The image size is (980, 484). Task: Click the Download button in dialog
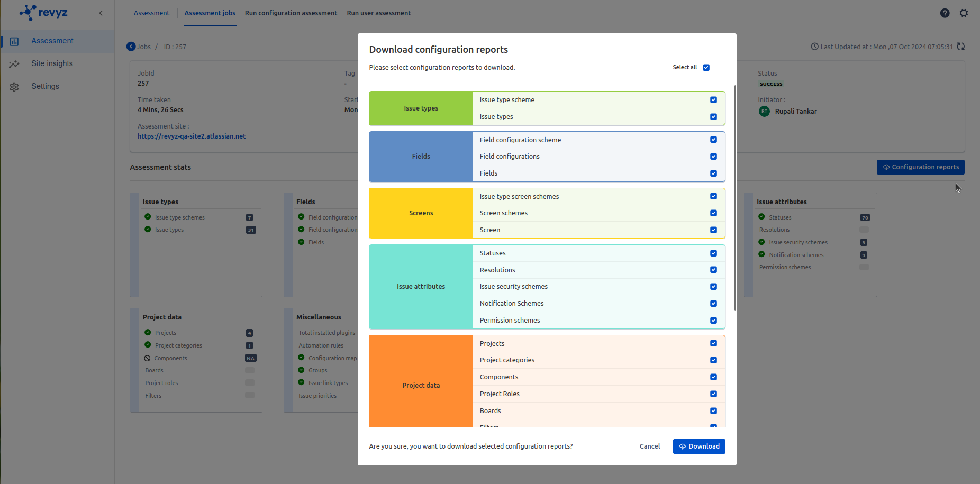click(x=699, y=446)
